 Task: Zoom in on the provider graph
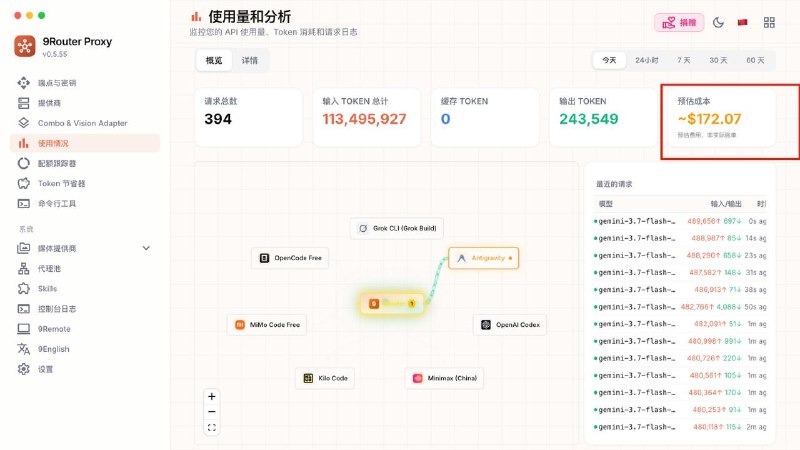point(212,396)
